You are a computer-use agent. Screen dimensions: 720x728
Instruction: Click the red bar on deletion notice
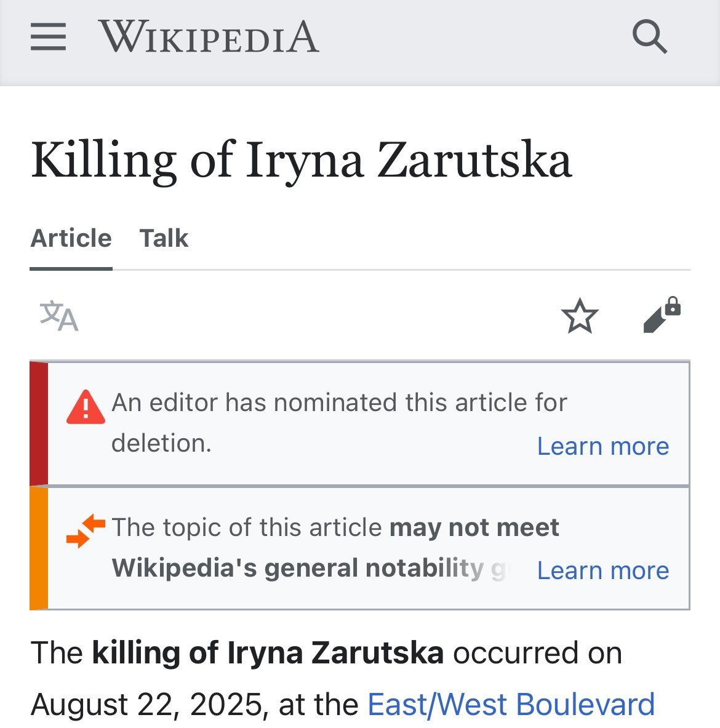point(39,424)
